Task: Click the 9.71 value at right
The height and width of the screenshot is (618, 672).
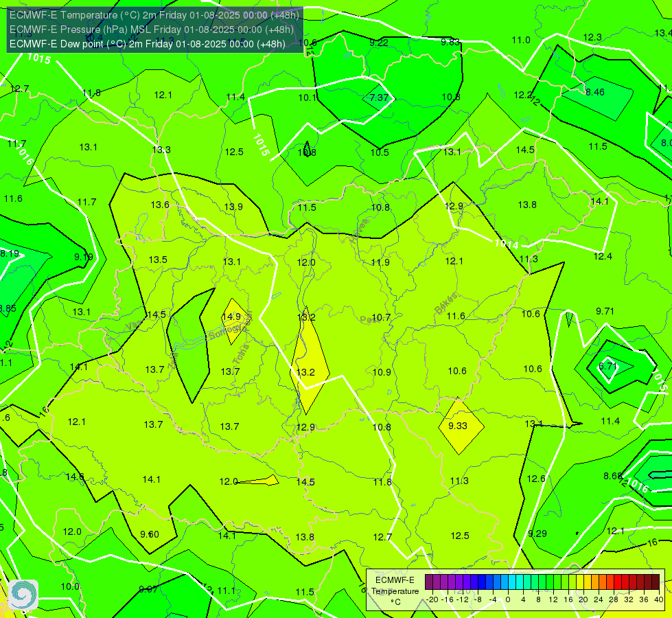Action: click(605, 311)
